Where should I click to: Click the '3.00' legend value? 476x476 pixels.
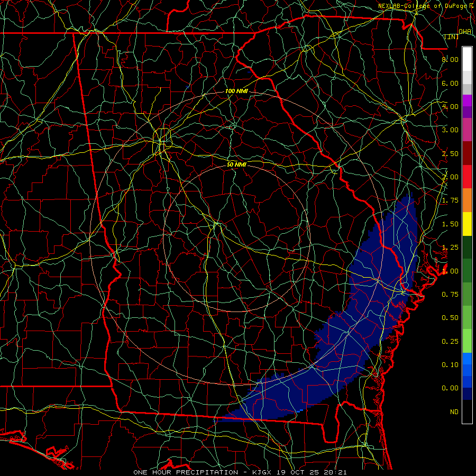[x=450, y=130]
